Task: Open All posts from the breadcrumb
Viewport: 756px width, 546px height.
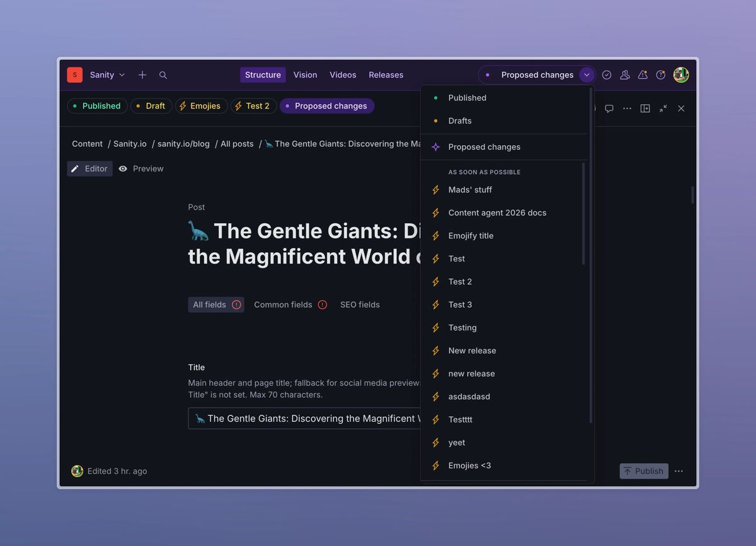Action: pos(237,144)
